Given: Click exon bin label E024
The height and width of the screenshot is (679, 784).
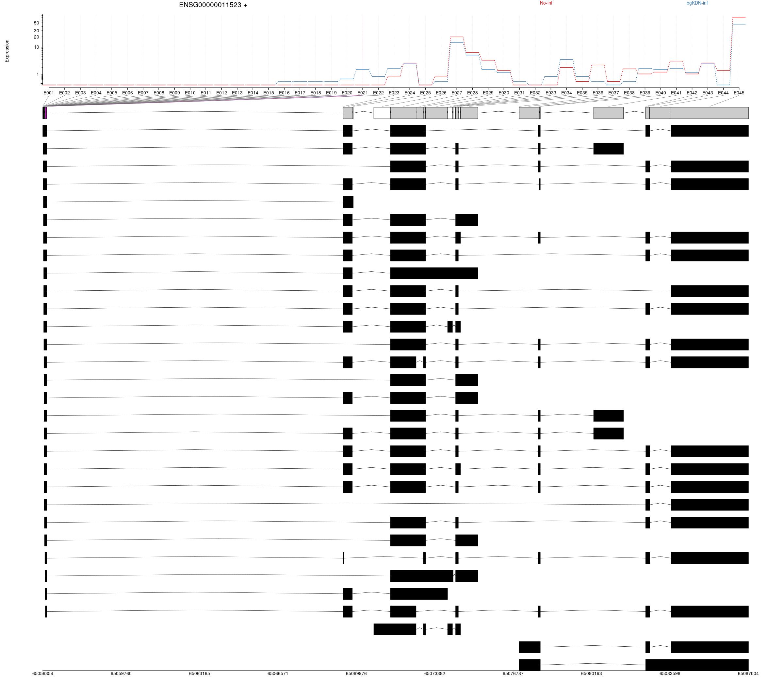Looking at the screenshot, I should pos(410,93).
